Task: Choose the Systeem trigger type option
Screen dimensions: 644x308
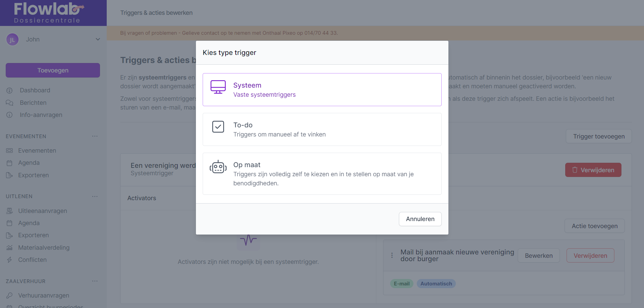Action: click(x=322, y=90)
